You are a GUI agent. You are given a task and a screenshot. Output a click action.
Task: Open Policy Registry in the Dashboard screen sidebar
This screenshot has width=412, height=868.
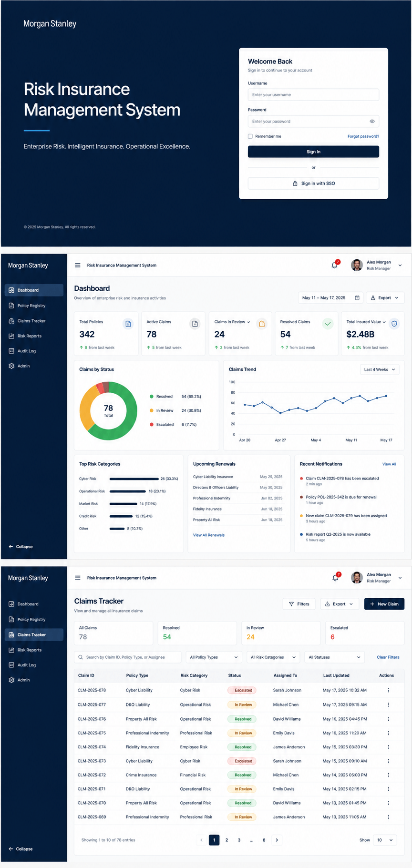(34, 306)
